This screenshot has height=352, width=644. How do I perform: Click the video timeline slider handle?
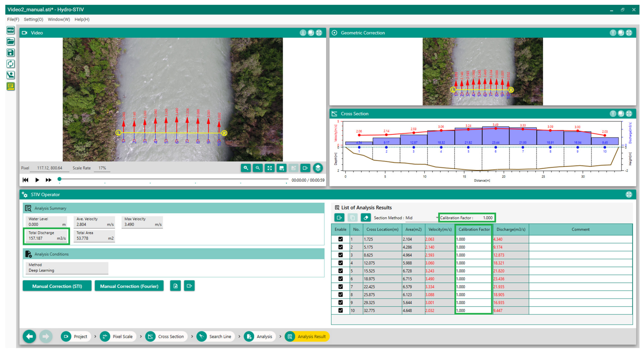(x=60, y=179)
